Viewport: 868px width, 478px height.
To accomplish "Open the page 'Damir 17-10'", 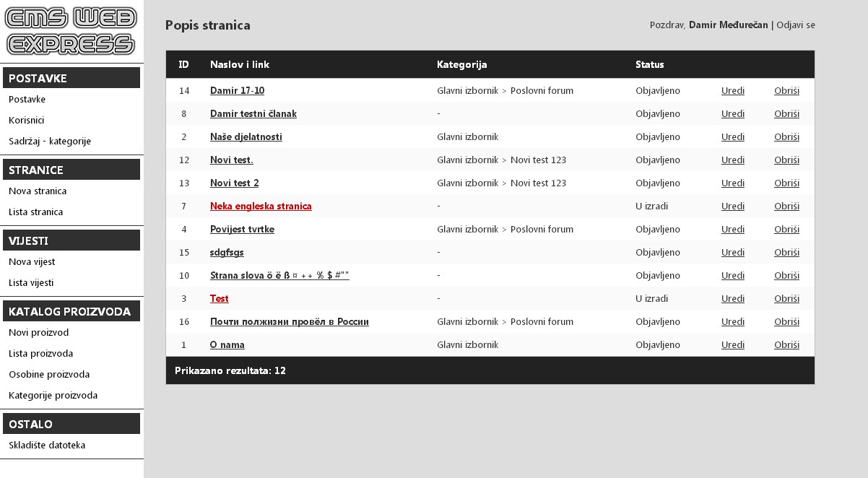I will (x=237, y=90).
